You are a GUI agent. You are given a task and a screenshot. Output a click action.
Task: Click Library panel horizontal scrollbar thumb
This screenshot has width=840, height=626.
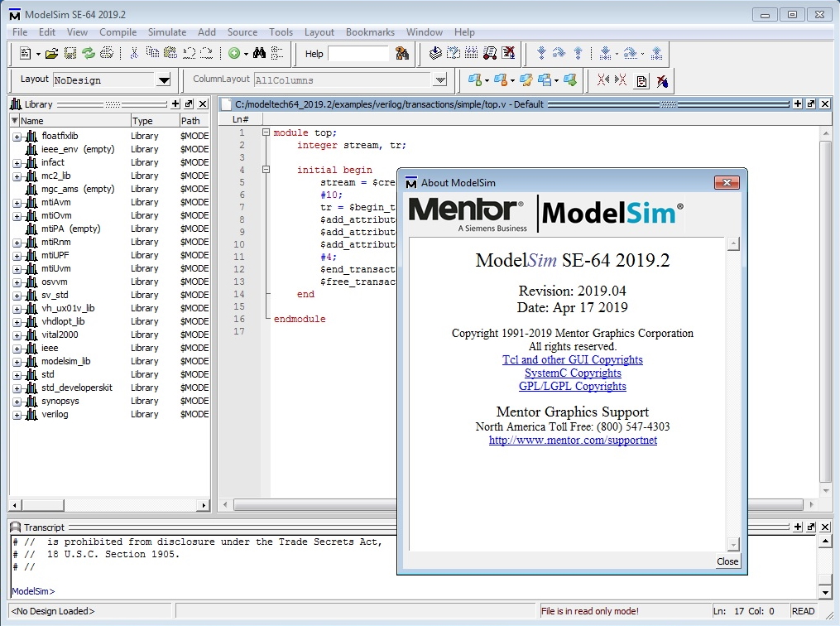(x=41, y=505)
